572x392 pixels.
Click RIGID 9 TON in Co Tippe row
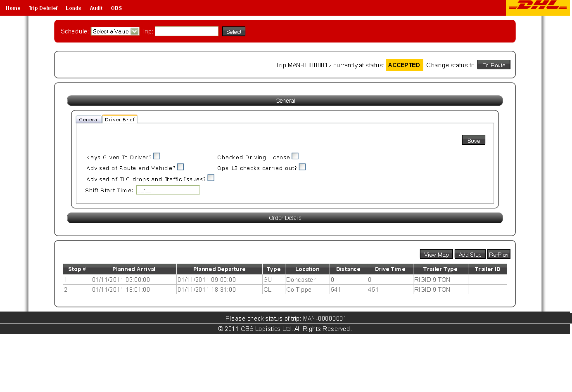[440, 290]
